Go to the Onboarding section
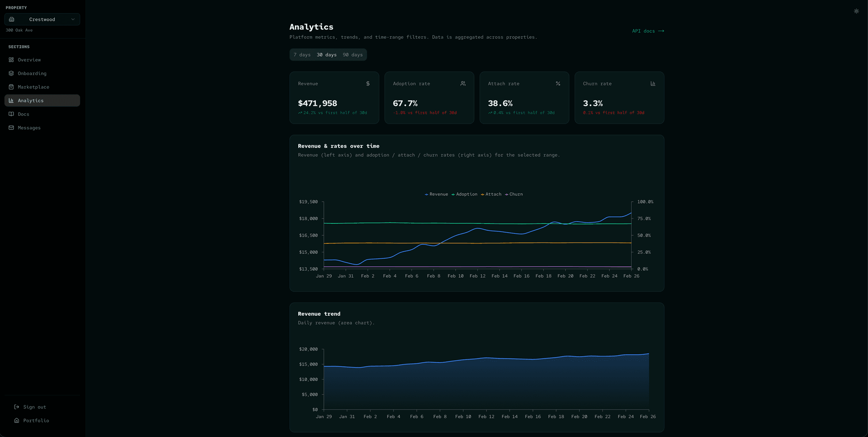Screen dimensions: 868x437 (32, 73)
